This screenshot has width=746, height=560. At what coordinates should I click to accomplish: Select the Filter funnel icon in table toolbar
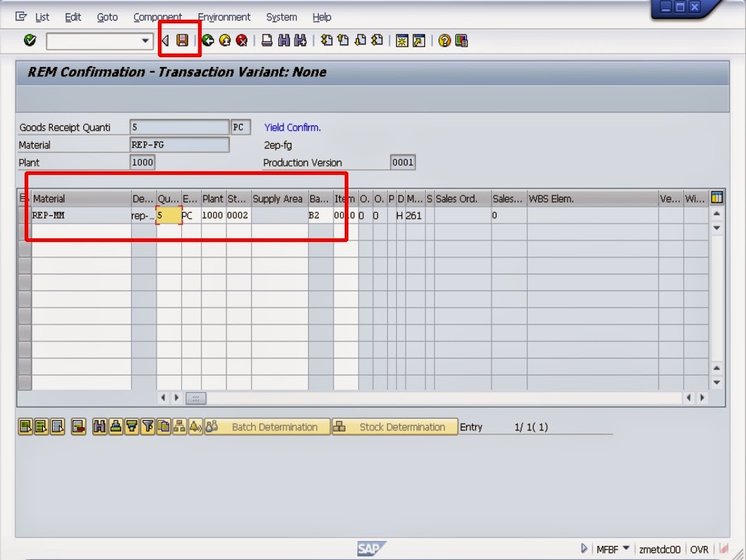pos(147,427)
